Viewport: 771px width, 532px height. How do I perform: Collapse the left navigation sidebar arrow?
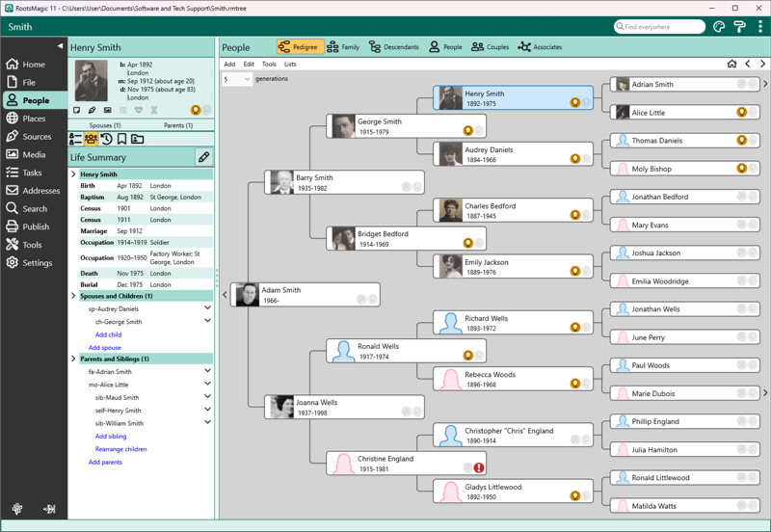(x=60, y=46)
